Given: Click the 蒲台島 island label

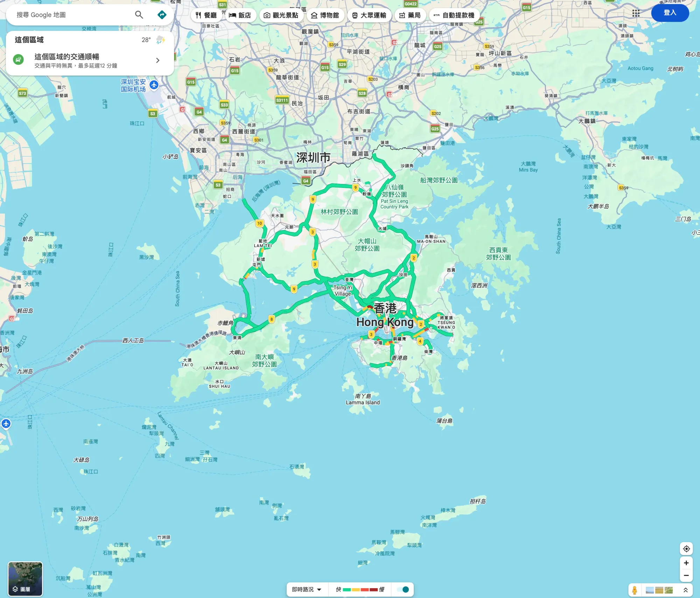Looking at the screenshot, I should click(444, 421).
